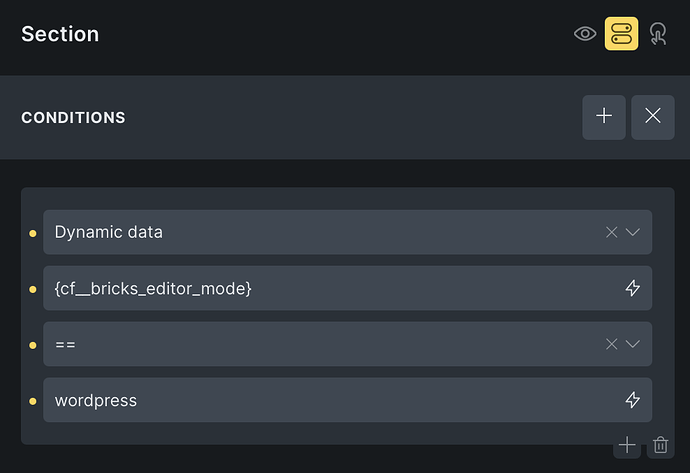Open the == comparison operator dropdown
The image size is (690, 473).
click(320, 344)
